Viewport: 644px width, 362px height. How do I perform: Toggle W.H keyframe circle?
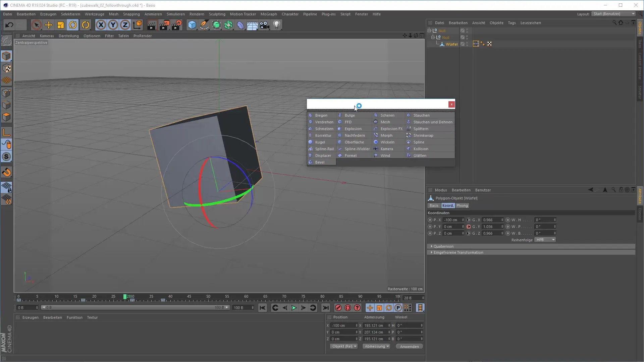pos(508,220)
